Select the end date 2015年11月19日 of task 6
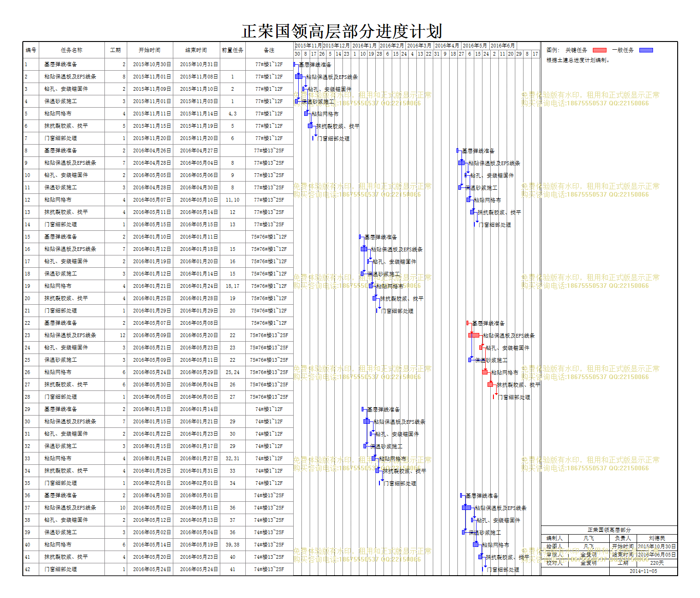700x598 pixels. 199,126
